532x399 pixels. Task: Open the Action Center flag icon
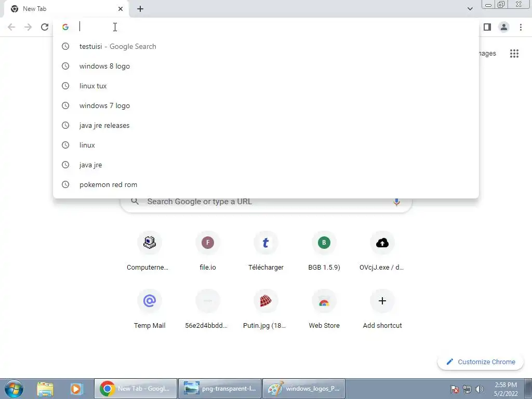coord(454,389)
